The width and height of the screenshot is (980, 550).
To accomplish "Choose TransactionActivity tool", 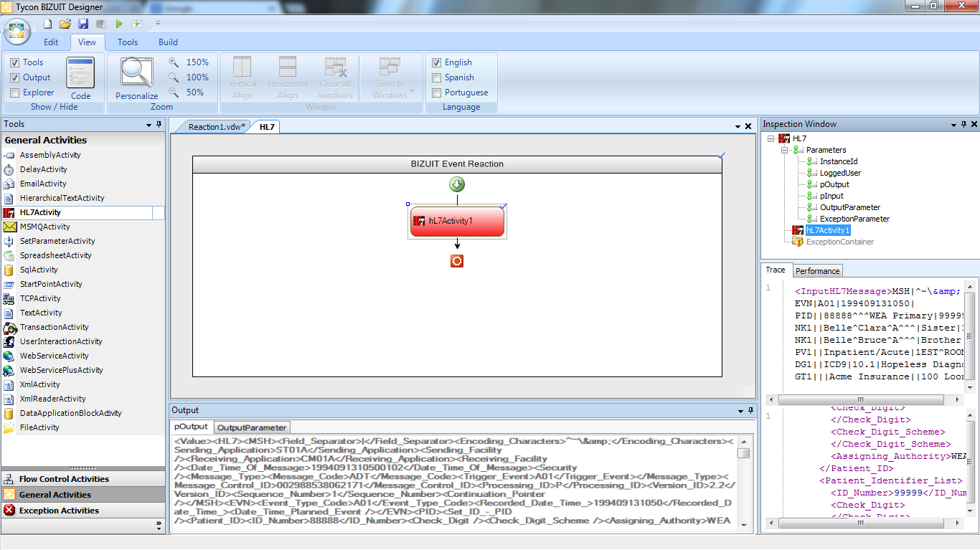I will (55, 327).
